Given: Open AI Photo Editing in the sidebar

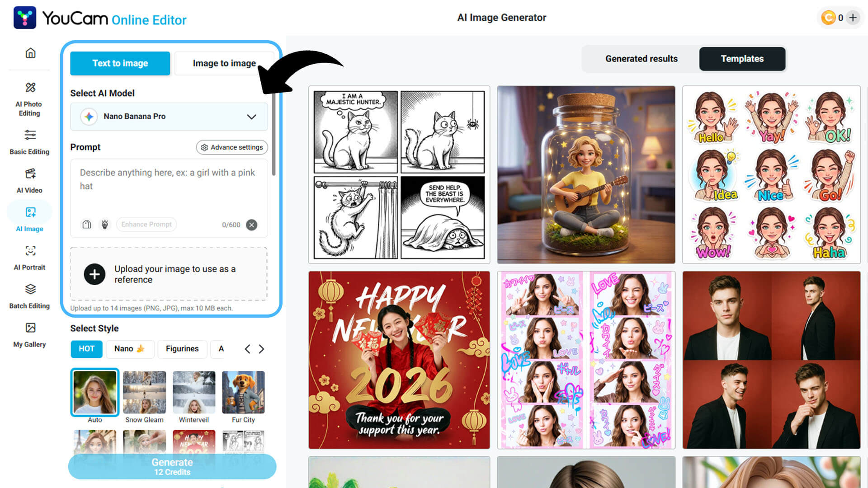Looking at the screenshot, I should [x=29, y=97].
